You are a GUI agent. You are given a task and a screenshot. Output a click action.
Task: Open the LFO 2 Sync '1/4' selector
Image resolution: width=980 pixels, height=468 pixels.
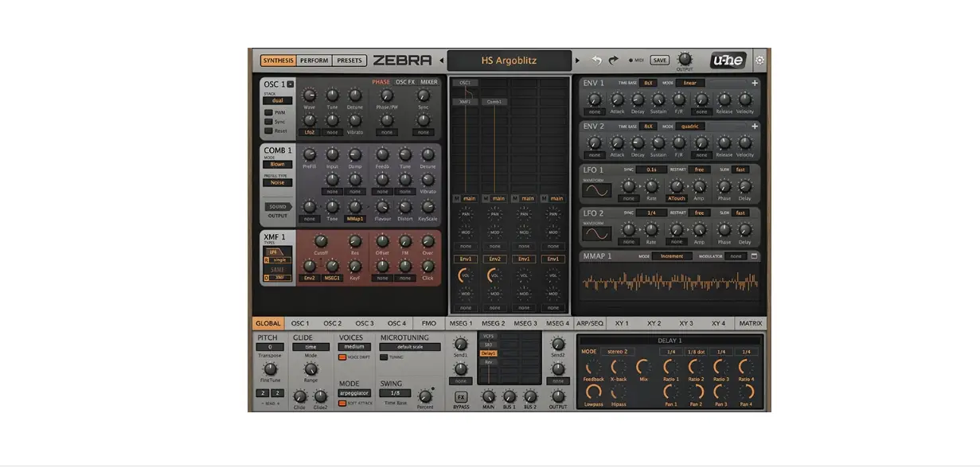(651, 213)
